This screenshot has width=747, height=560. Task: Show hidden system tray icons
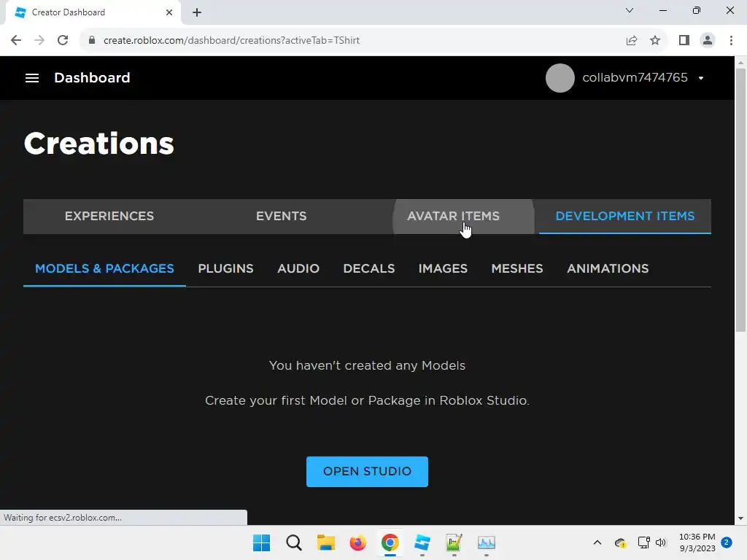[597, 542]
